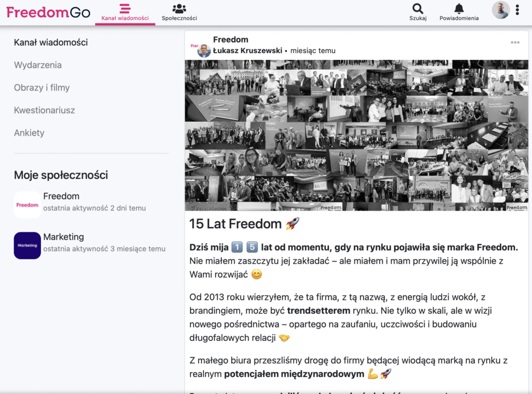Viewport: 532px width, 394px height.
Task: Open the Kanał wiadomości feed tab
Action: 125,12
